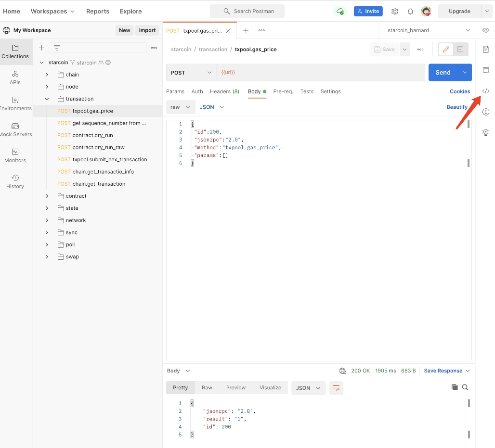The width and height of the screenshot is (495, 448).
Task: Open environment quick look eye icon
Action: (486, 30)
